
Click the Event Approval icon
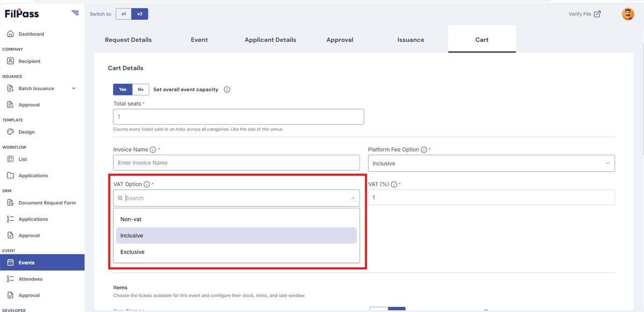coord(10,295)
